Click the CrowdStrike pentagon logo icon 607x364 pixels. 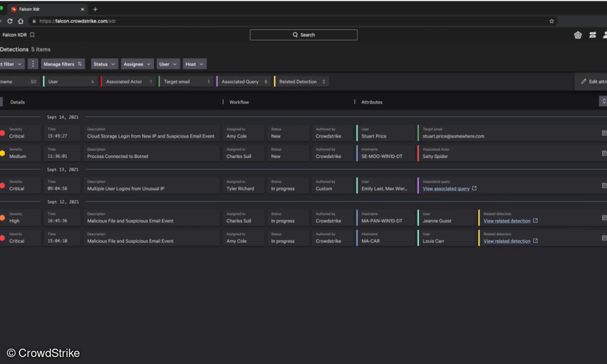(x=578, y=35)
